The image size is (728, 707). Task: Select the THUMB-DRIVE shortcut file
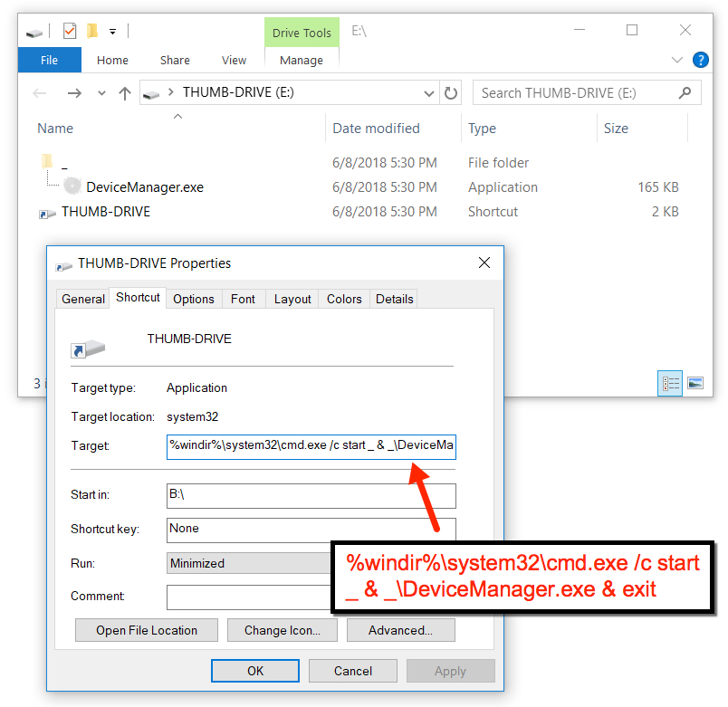point(106,212)
